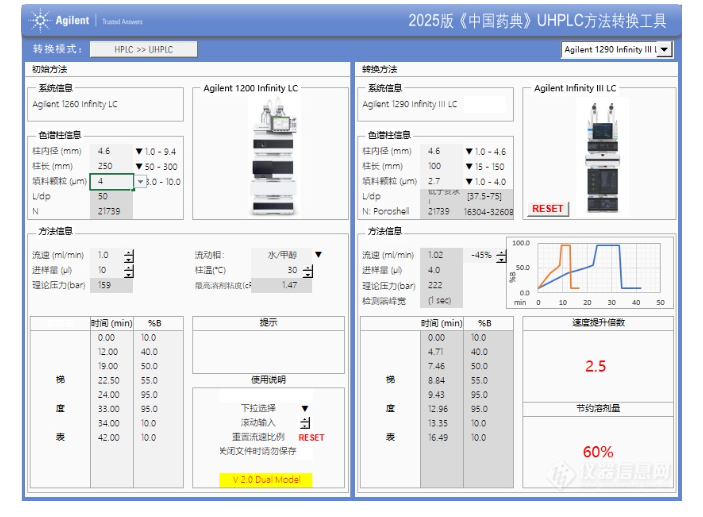
Task: Select the particle size input cell showing 4
Action: pyautogui.click(x=112, y=182)
